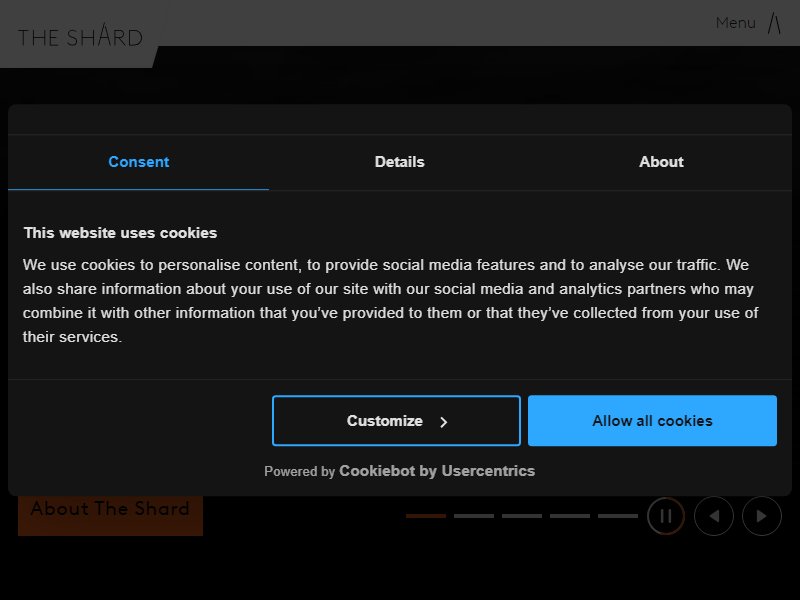Jump to the fifth slide indicator
Viewport: 800px width, 600px height.
(617, 516)
